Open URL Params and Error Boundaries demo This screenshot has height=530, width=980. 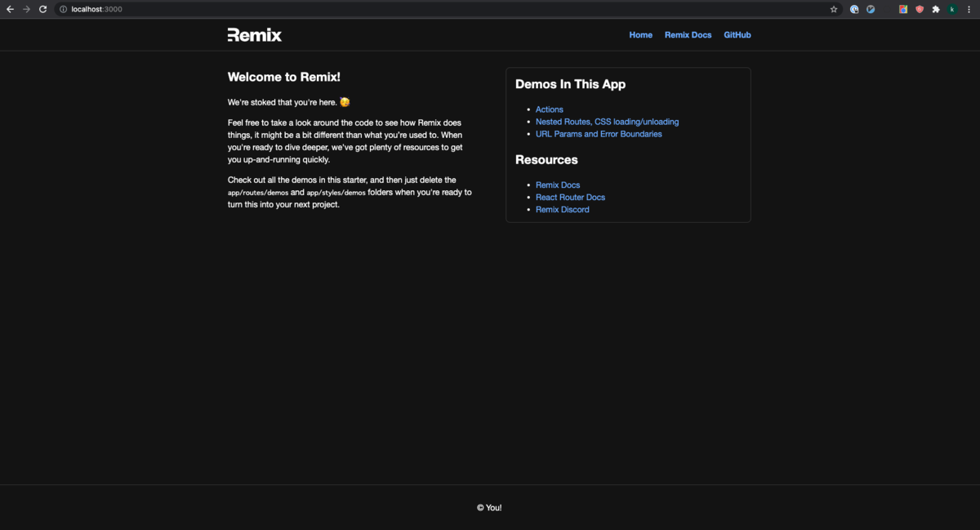[x=599, y=134]
